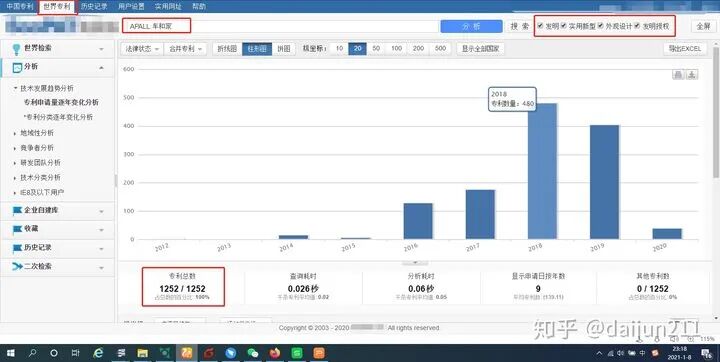Click the 中 input method indicator

pos(642,353)
